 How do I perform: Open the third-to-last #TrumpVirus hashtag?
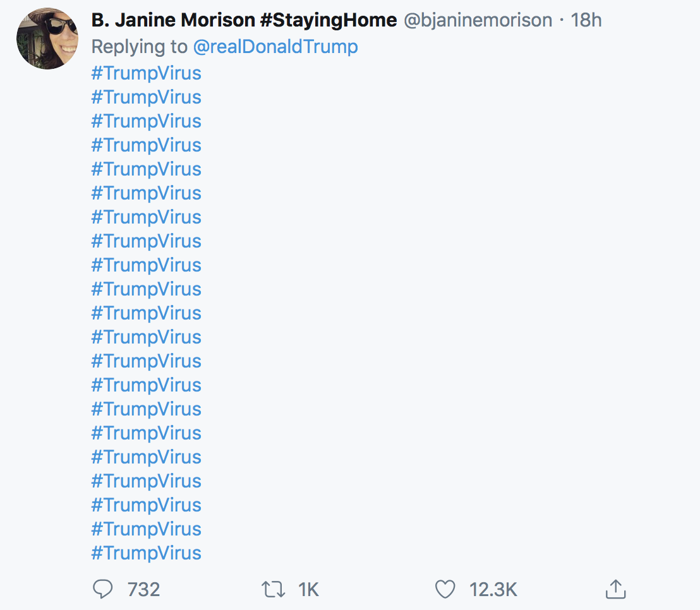click(x=146, y=505)
